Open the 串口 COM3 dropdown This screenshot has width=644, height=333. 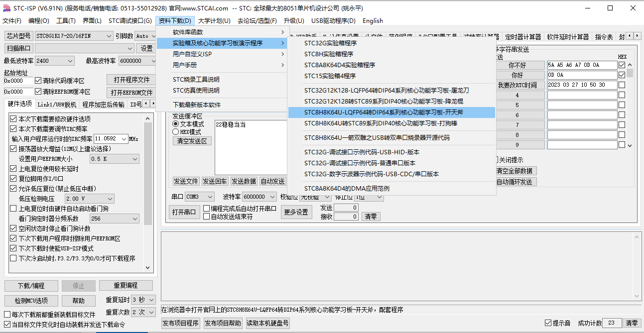(199, 197)
